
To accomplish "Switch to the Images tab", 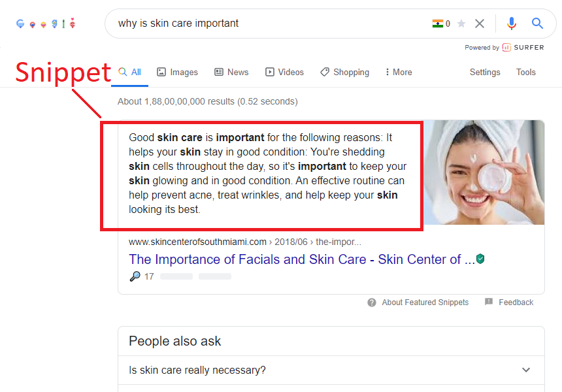I will coord(177,72).
